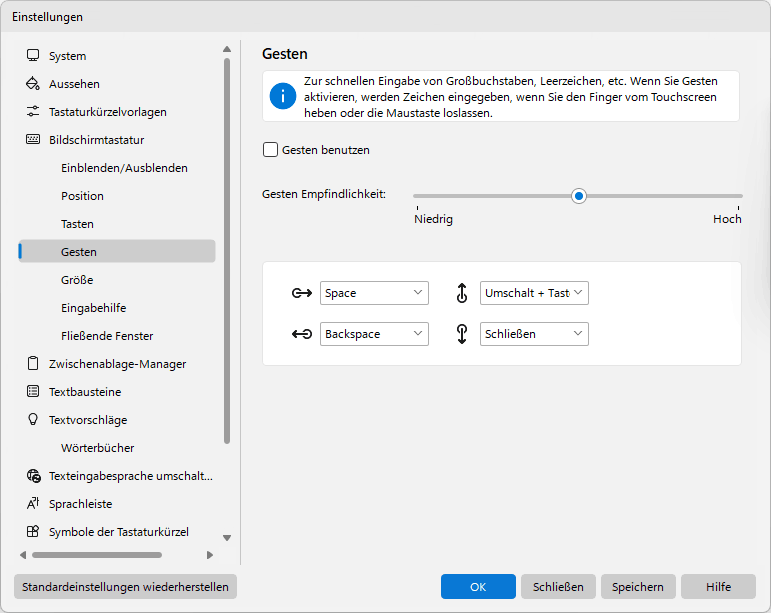Click the Tastaturkürzelvorlagen sliders icon
This screenshot has width=771, height=613.
click(x=33, y=112)
